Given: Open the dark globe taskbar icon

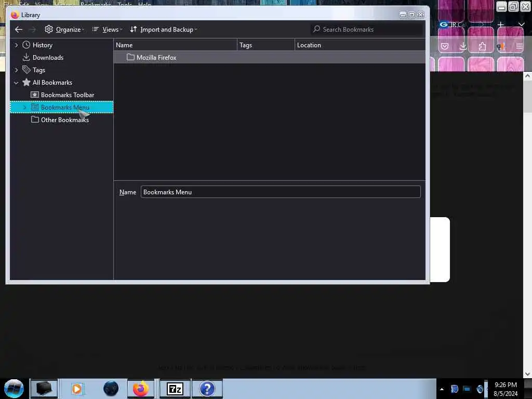Looking at the screenshot, I should point(111,389).
